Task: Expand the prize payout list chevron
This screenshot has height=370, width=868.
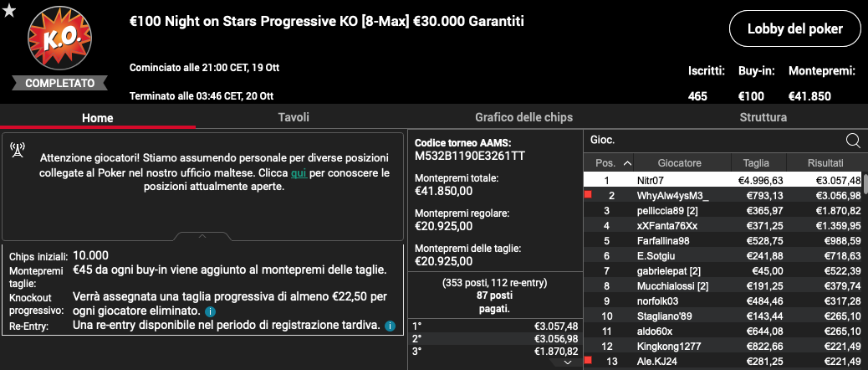Action: tap(568, 362)
